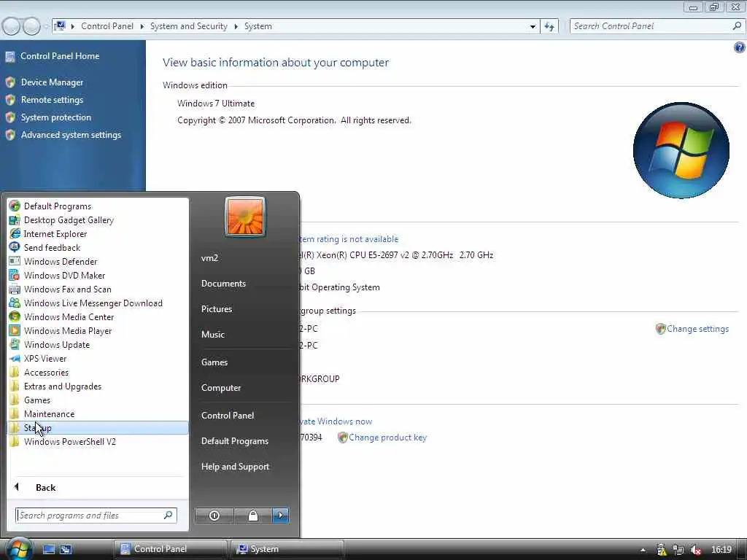Open Default Programs from the programs list
The image size is (747, 560).
tap(57, 206)
